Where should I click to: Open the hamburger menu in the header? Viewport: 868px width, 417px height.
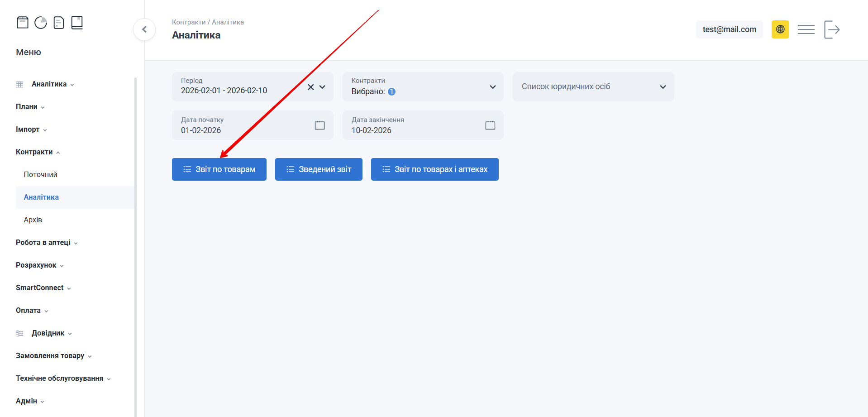point(806,29)
